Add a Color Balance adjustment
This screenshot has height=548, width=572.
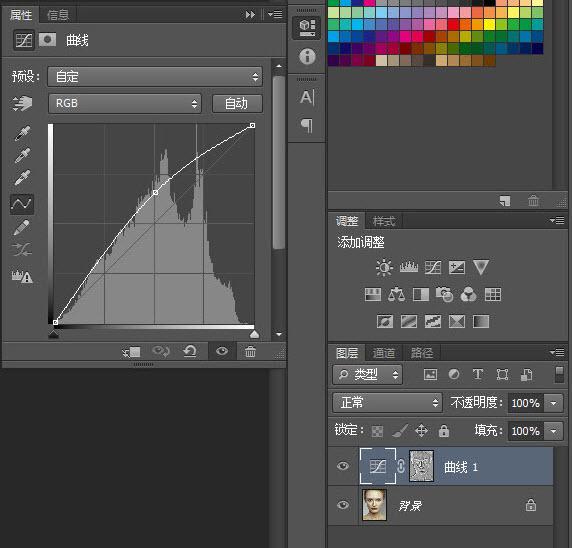397,294
